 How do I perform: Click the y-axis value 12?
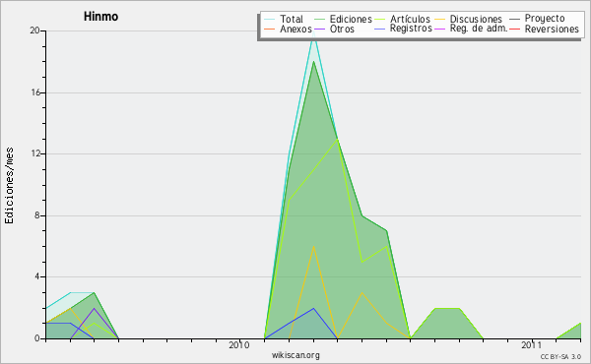pos(34,153)
